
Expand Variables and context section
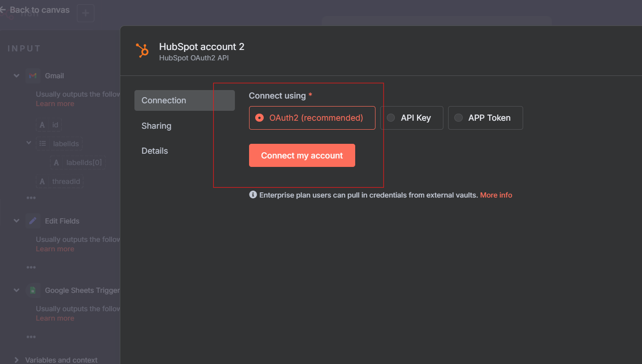17,360
